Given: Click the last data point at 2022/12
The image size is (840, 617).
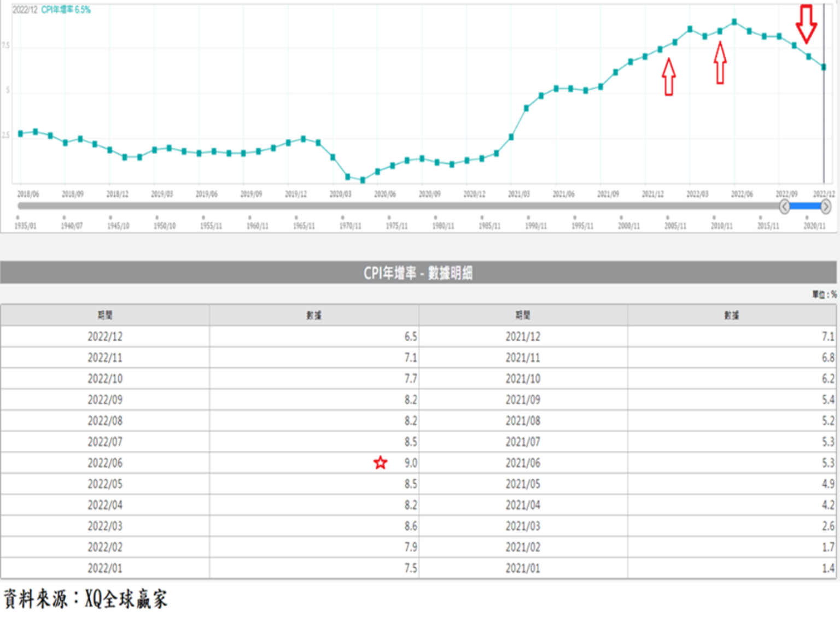Looking at the screenshot, I should coord(823,67).
